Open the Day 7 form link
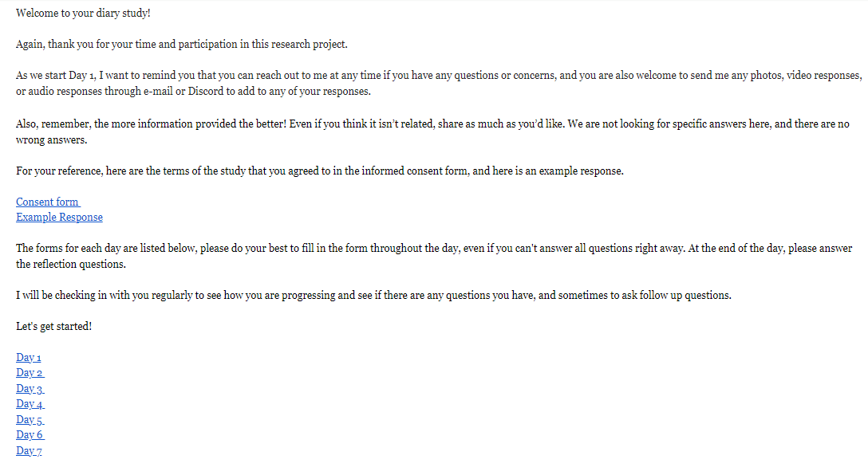The image size is (868, 475). (29, 450)
